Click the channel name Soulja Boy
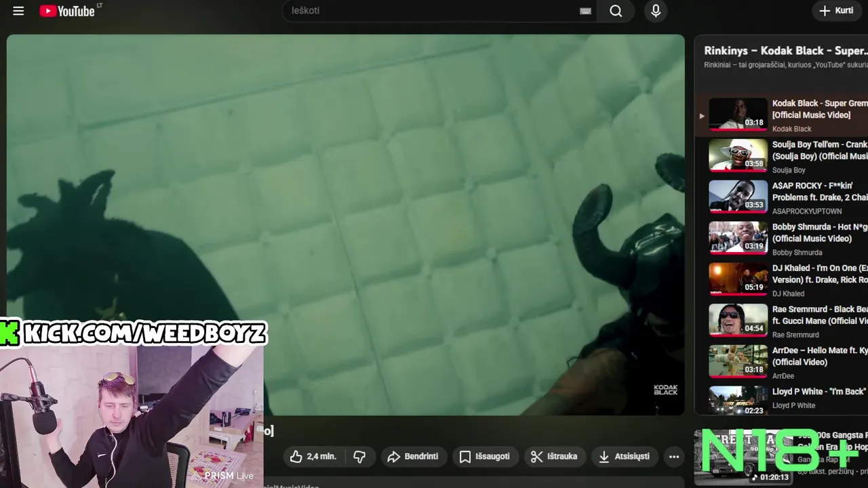Image resolution: width=868 pixels, height=488 pixels. pos(789,170)
